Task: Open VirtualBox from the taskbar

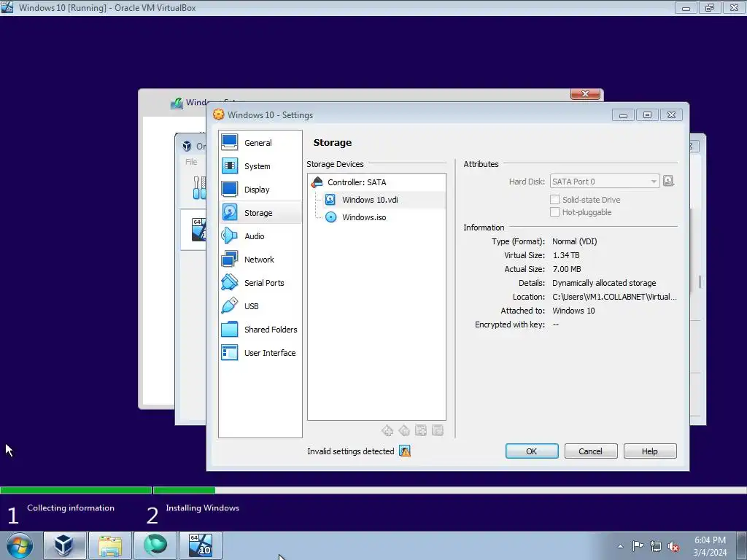Action: pos(65,545)
